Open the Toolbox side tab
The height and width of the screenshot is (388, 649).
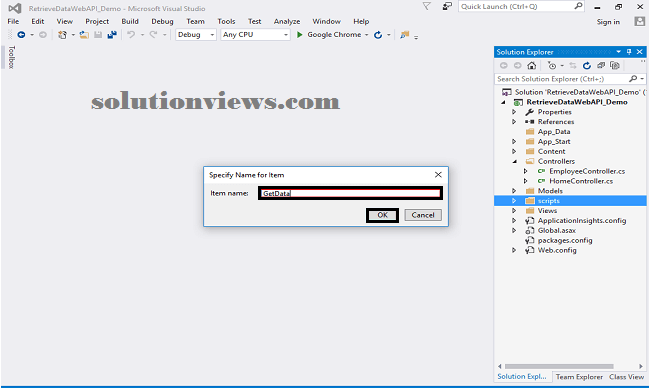click(x=11, y=57)
